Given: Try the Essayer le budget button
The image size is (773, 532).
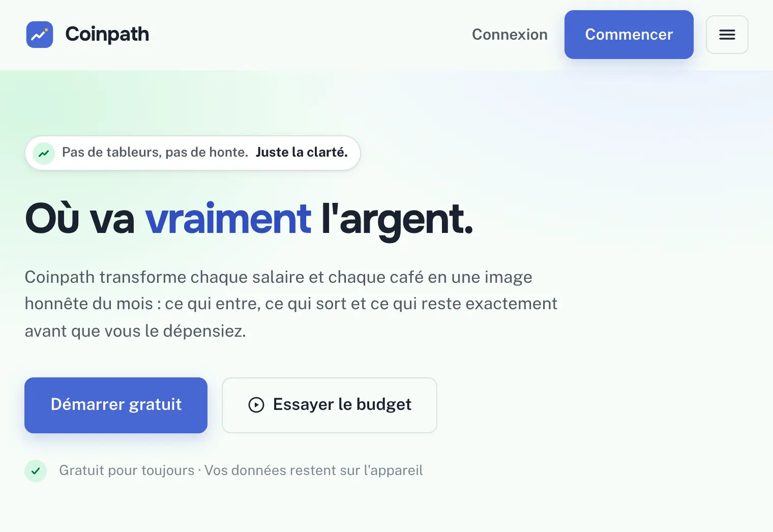Looking at the screenshot, I should pos(330,405).
